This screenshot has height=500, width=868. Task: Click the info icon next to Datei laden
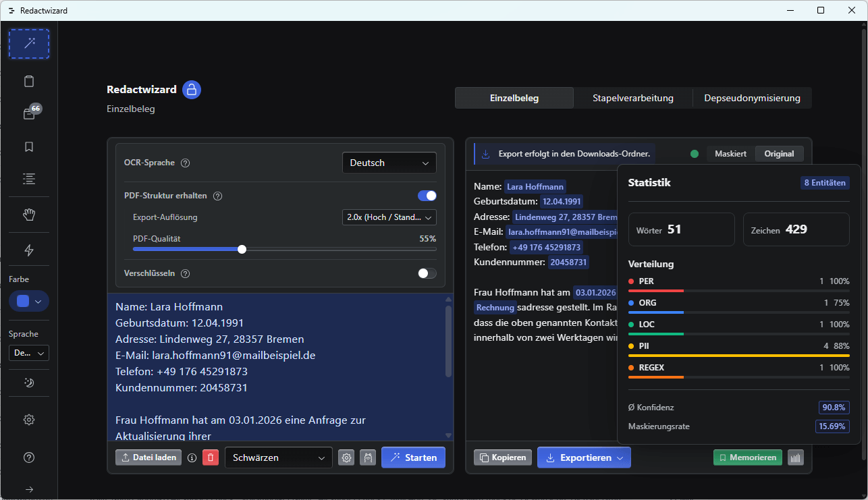click(x=192, y=457)
